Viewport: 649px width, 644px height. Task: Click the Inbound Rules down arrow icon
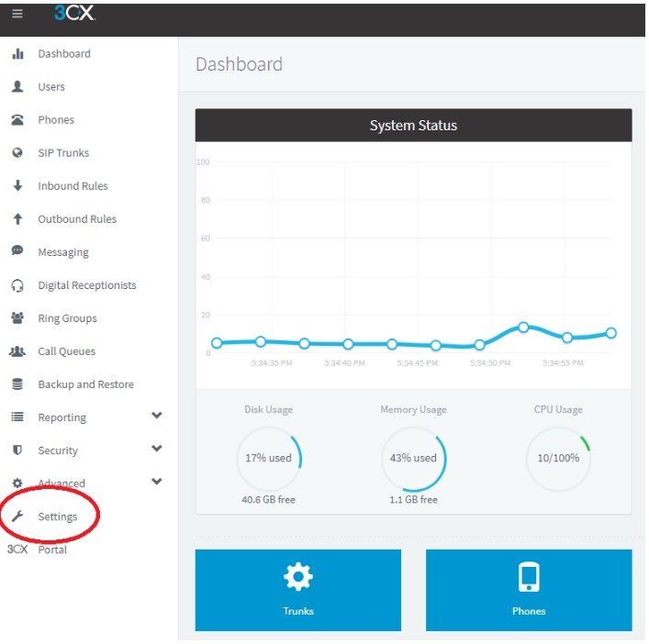tap(17, 186)
